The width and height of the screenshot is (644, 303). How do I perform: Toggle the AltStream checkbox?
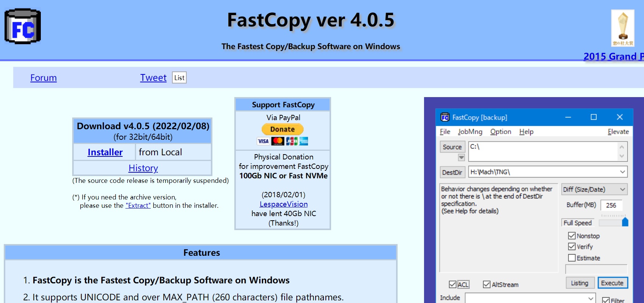tap(487, 284)
